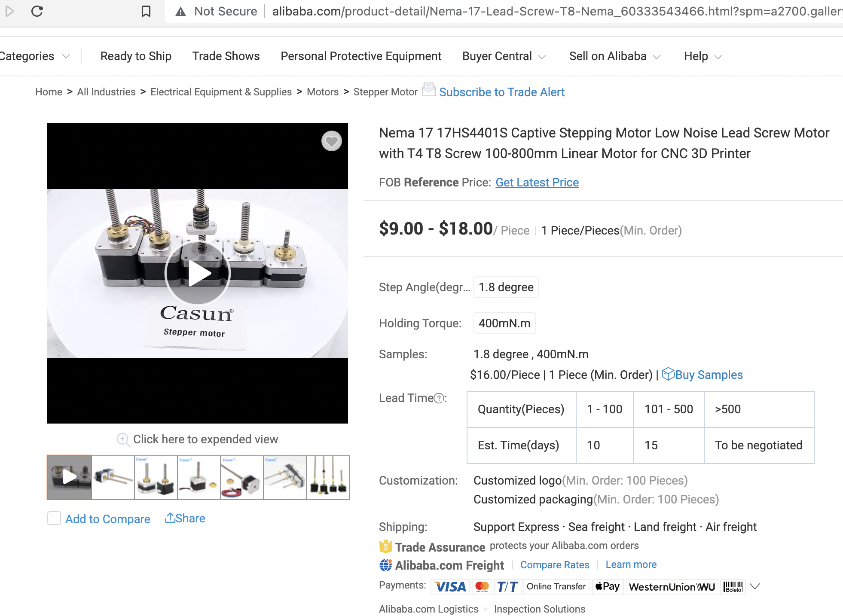Click the '101 - 500' quantity cell
The image size is (843, 616).
pyautogui.click(x=669, y=409)
